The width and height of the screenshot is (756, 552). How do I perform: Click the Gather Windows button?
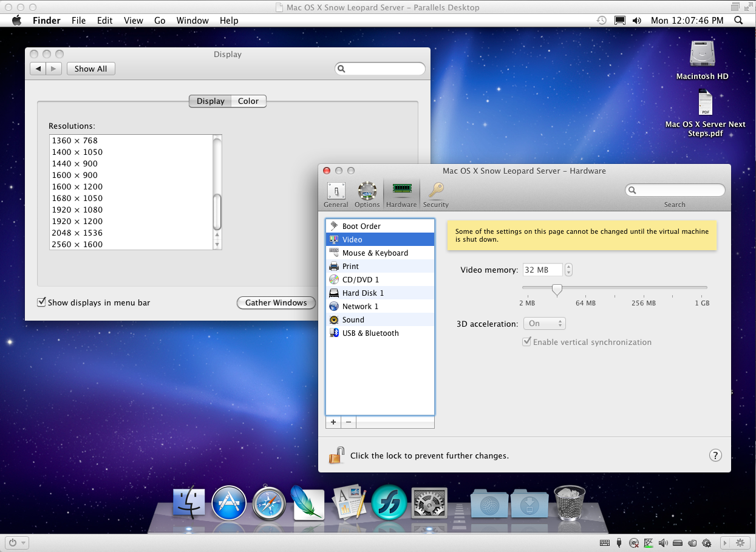(276, 302)
